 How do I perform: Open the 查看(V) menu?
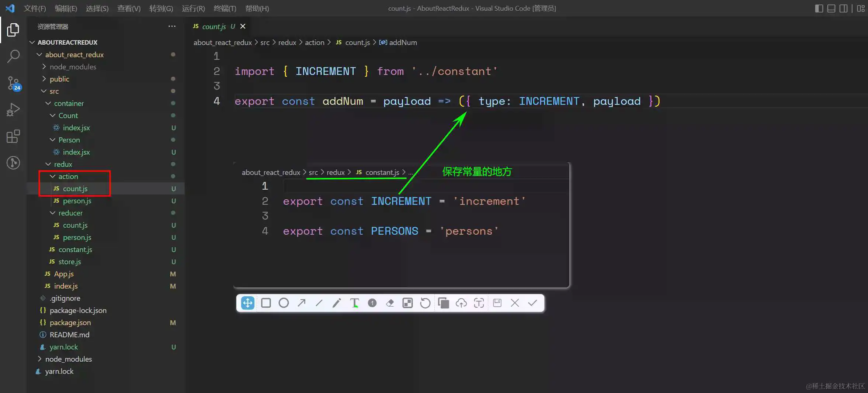(129, 8)
